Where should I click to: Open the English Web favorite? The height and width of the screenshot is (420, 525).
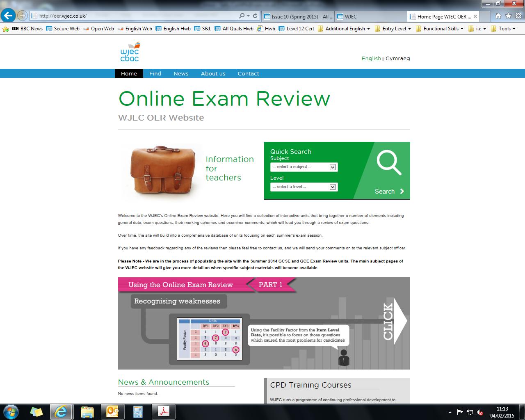click(135, 29)
